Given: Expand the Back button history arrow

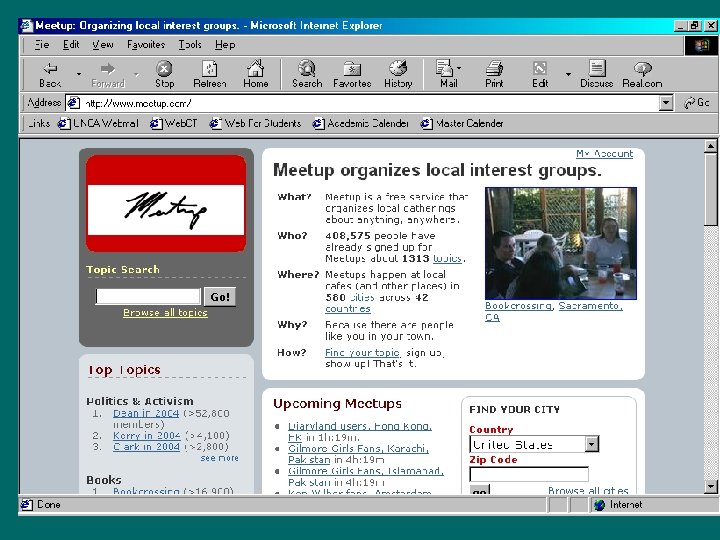Looking at the screenshot, I should tap(79, 74).
